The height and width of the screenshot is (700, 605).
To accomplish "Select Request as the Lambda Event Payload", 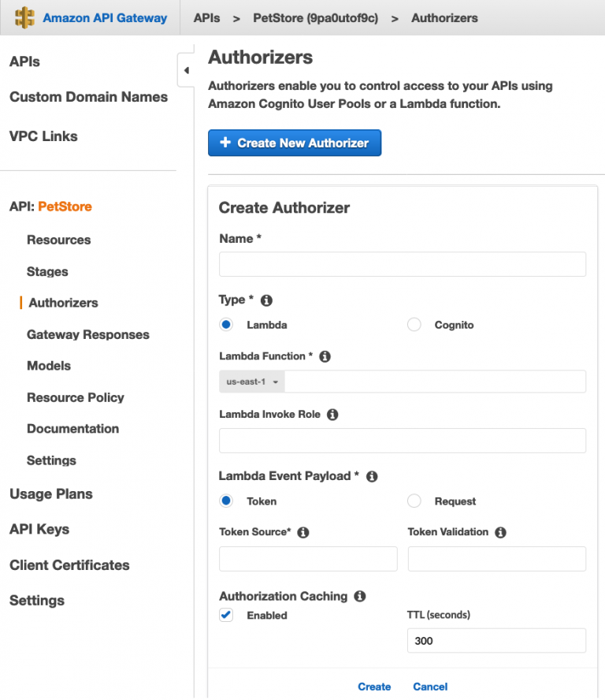I will click(x=414, y=501).
